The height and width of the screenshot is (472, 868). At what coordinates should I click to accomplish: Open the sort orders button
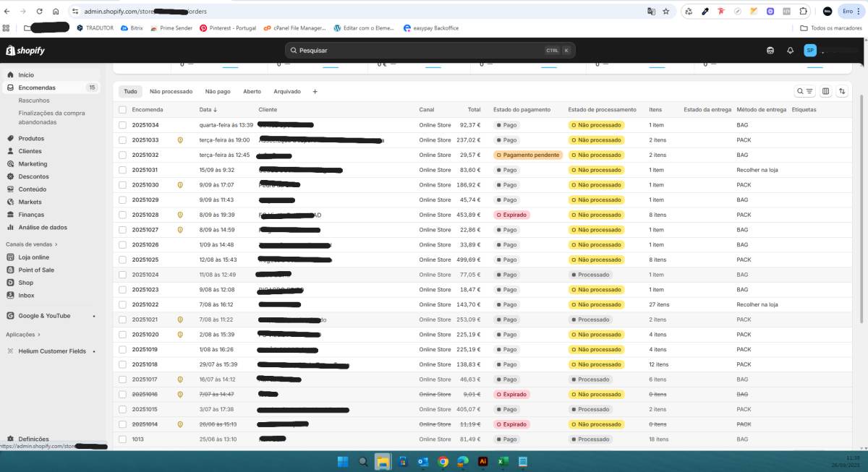point(842,92)
